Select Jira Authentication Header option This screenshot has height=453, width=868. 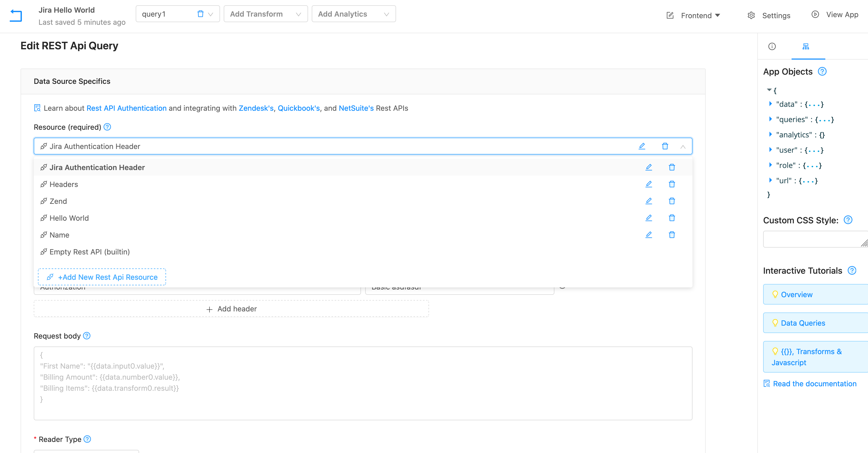coord(363,167)
